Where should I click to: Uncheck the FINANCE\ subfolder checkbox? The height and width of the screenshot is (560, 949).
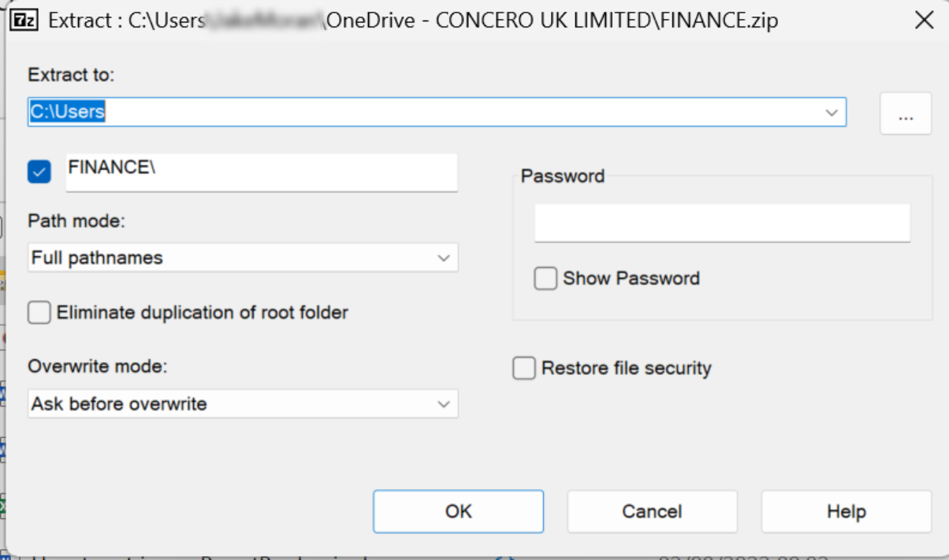pyautogui.click(x=39, y=171)
